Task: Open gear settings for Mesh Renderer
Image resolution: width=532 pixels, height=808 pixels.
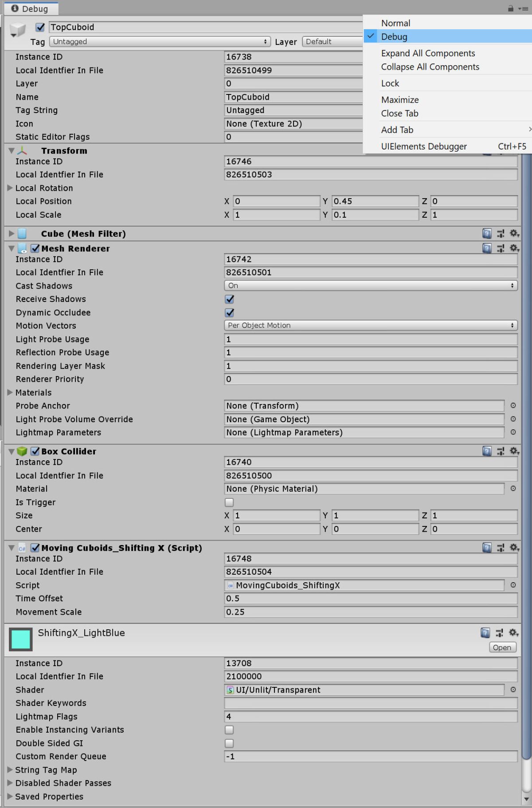Action: (x=514, y=248)
